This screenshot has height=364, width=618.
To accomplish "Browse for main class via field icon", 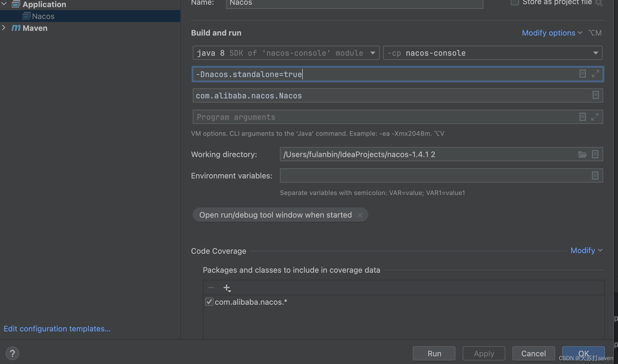I will [x=595, y=95].
